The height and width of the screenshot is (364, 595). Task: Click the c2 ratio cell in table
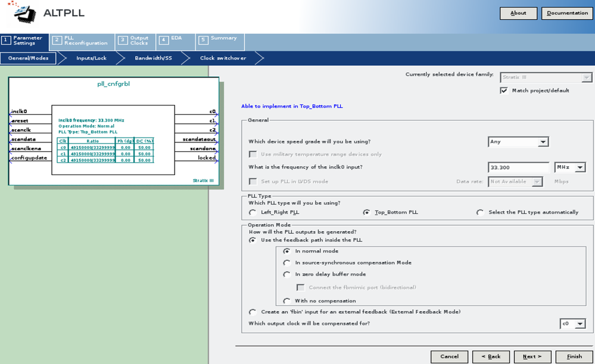[92, 160]
